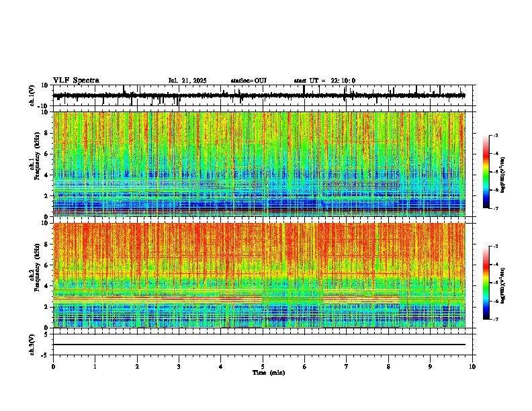
Task: Click the log(PSD) label beside ch.1 colorbar
Action: [503, 175]
